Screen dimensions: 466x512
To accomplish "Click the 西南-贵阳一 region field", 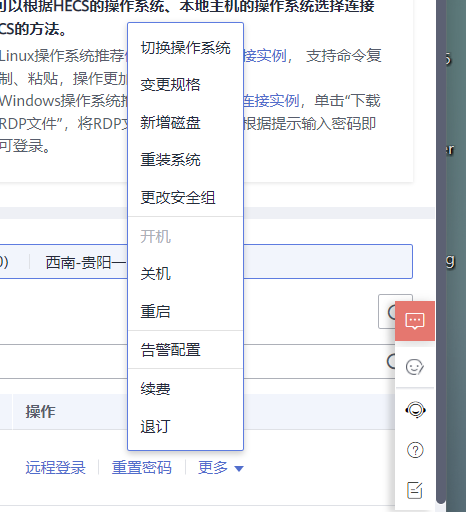I will click(86, 262).
